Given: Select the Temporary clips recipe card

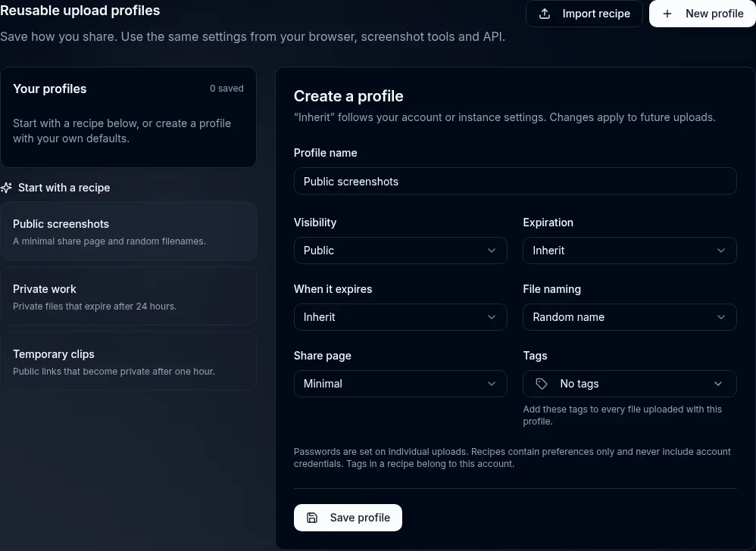Looking at the screenshot, I should coord(128,361).
